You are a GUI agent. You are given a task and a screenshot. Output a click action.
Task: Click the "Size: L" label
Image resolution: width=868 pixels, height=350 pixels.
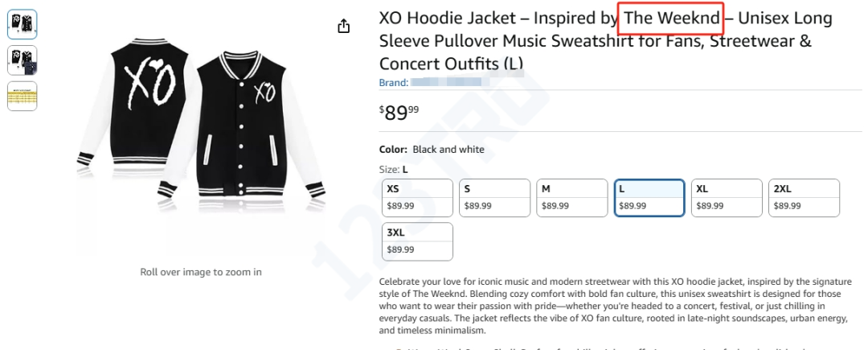(394, 169)
